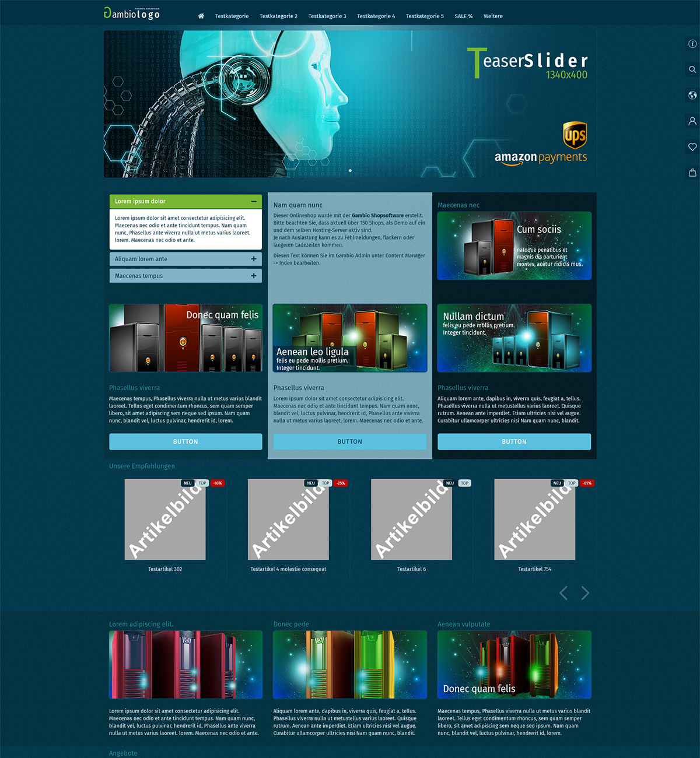
Task: Open the info panel from the right sidebar
Action: (x=692, y=43)
